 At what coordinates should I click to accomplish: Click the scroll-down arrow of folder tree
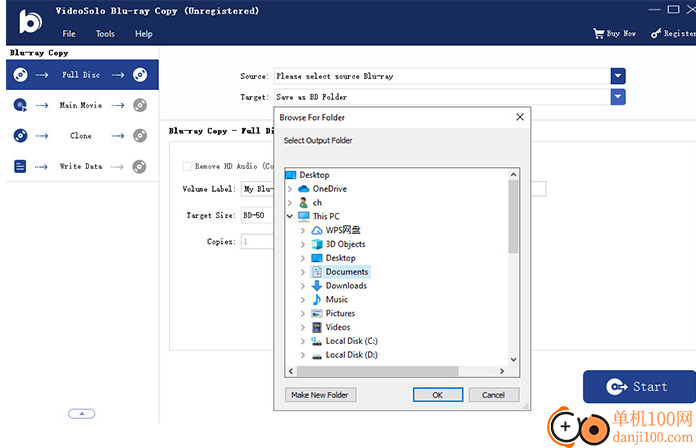click(514, 360)
